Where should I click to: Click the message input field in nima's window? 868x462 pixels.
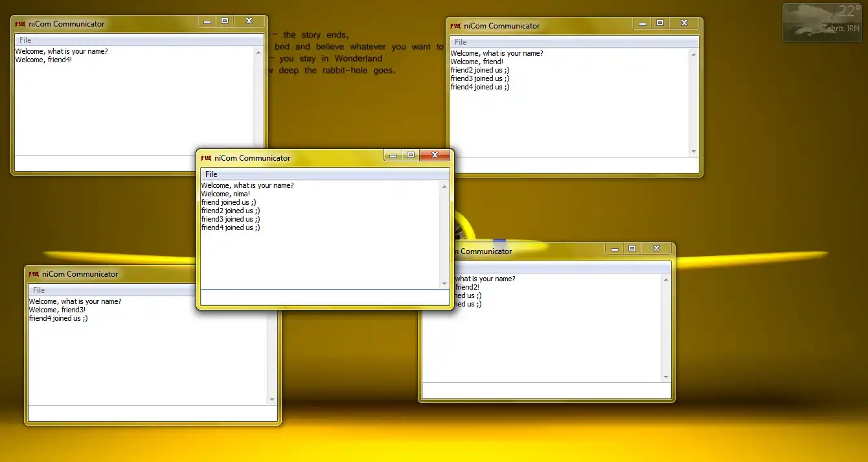[325, 297]
